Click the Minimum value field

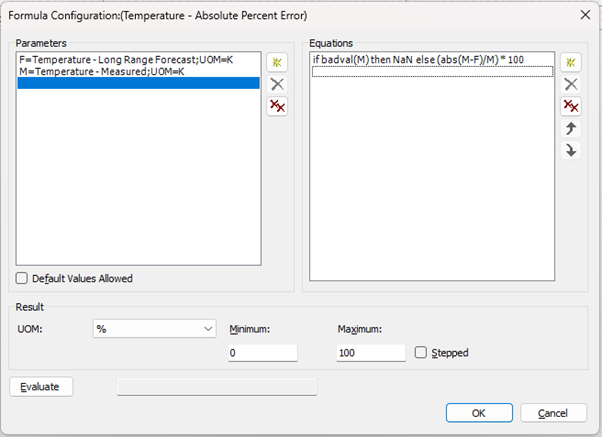pyautogui.click(x=263, y=352)
